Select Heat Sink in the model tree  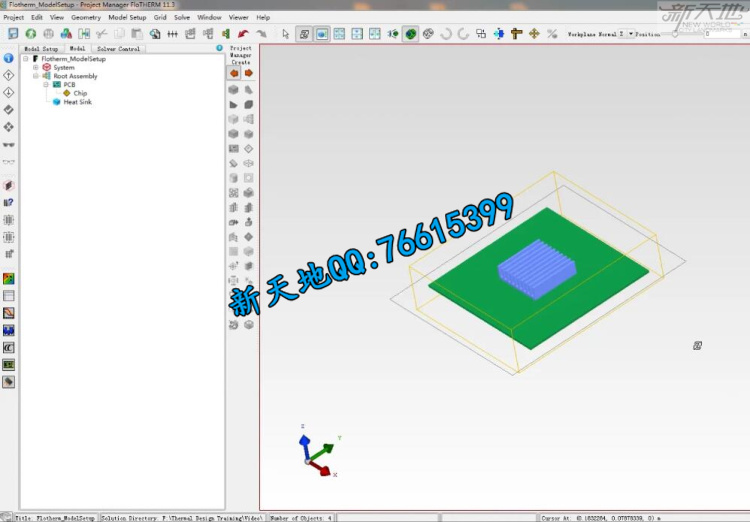(77, 102)
